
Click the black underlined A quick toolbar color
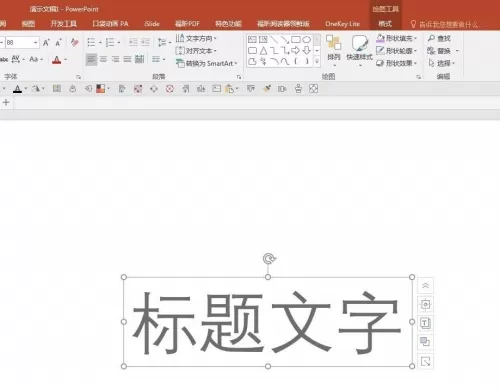[x=17, y=89]
